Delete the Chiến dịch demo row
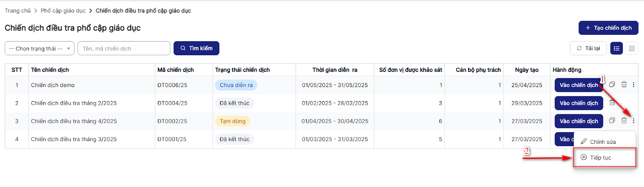The width and height of the screenshot is (644, 187). (624, 85)
